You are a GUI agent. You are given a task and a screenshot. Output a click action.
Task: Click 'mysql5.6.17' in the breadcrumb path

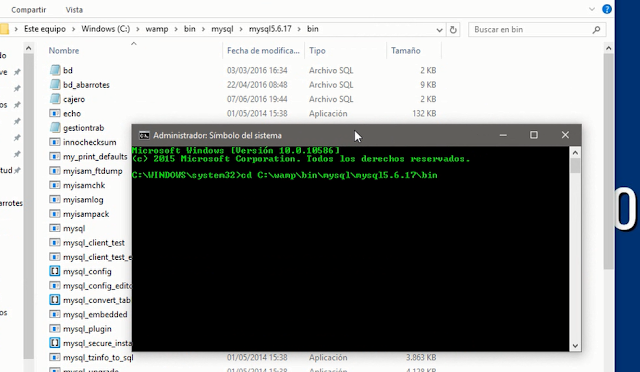click(x=270, y=29)
